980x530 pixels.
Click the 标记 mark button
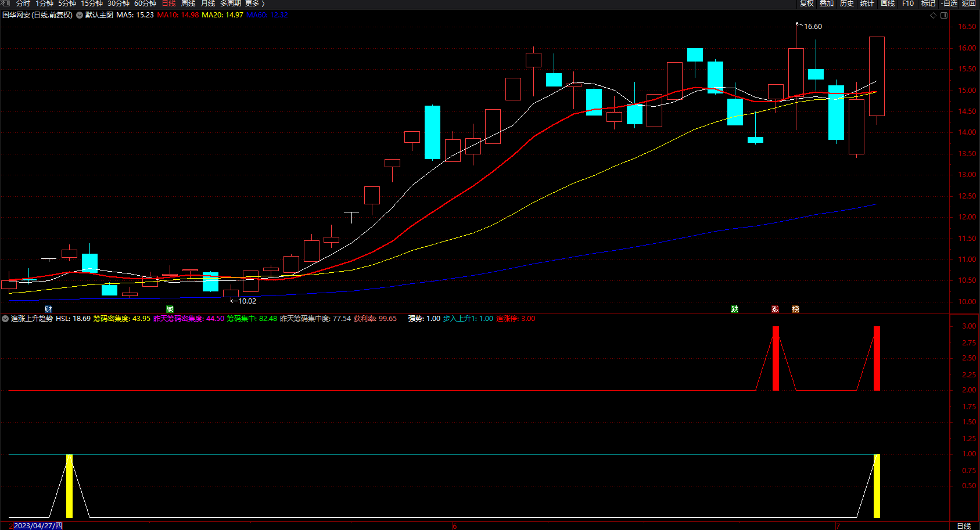928,3
